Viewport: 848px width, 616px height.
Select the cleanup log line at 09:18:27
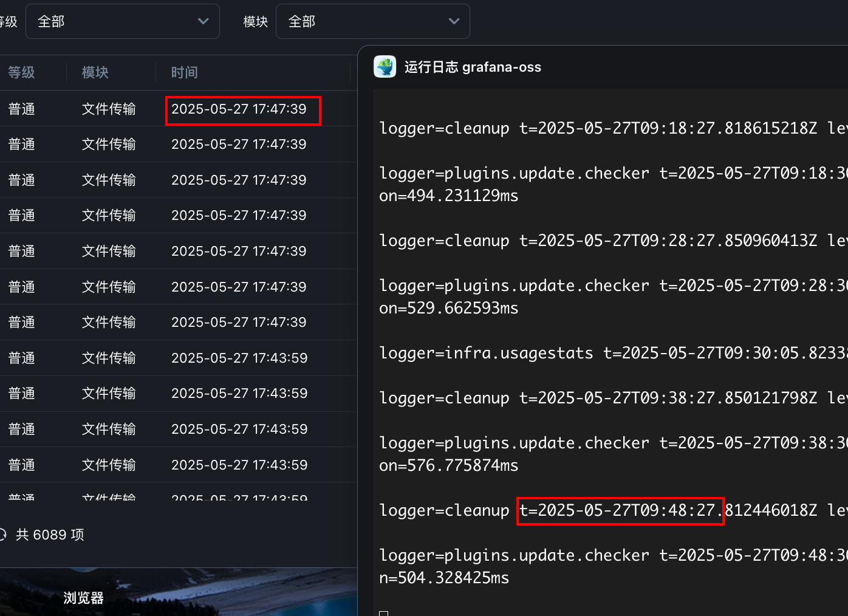(614, 128)
